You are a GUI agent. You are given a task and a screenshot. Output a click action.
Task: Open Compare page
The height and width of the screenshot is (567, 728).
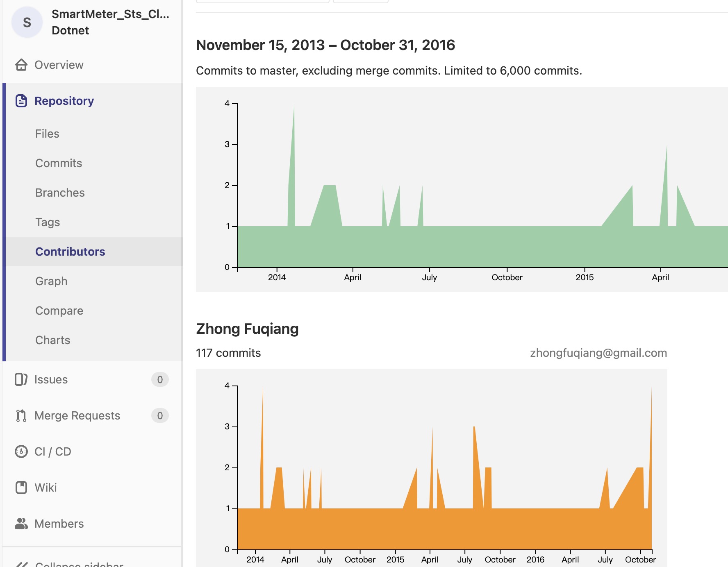(x=59, y=311)
